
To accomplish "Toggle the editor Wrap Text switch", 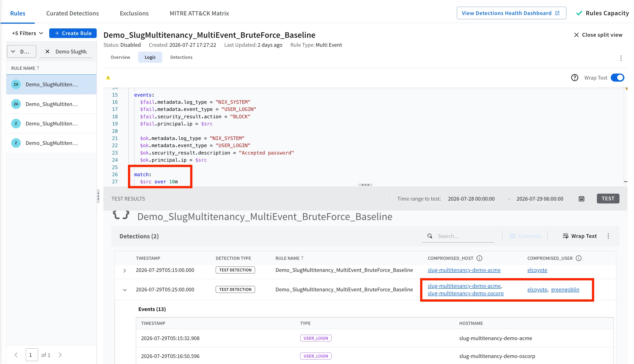I will click(x=617, y=78).
